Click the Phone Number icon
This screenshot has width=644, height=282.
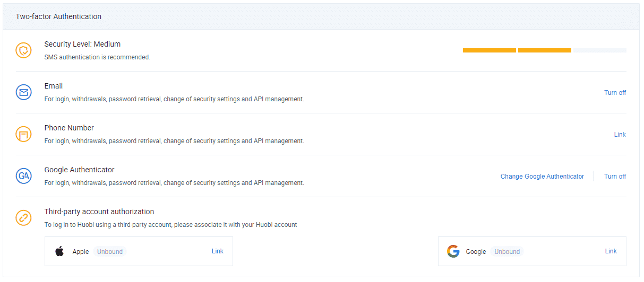point(24,134)
